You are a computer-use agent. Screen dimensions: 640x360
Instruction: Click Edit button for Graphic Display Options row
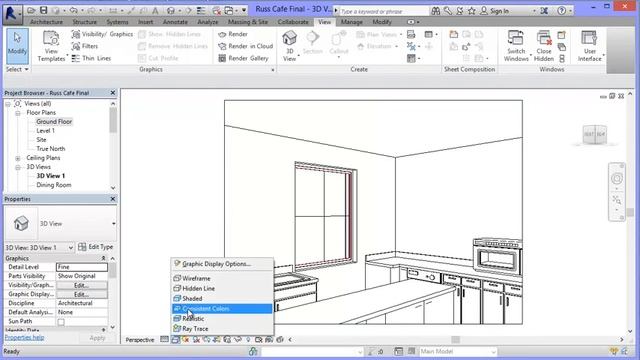point(82,294)
